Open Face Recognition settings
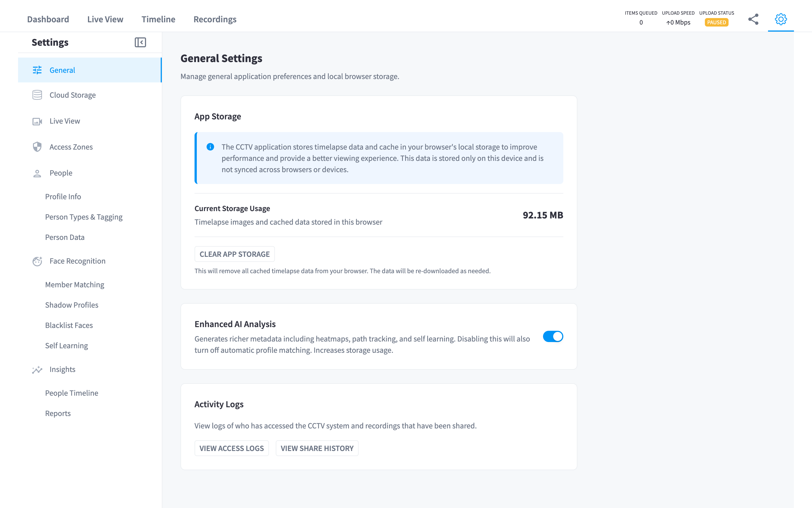 coord(90,261)
